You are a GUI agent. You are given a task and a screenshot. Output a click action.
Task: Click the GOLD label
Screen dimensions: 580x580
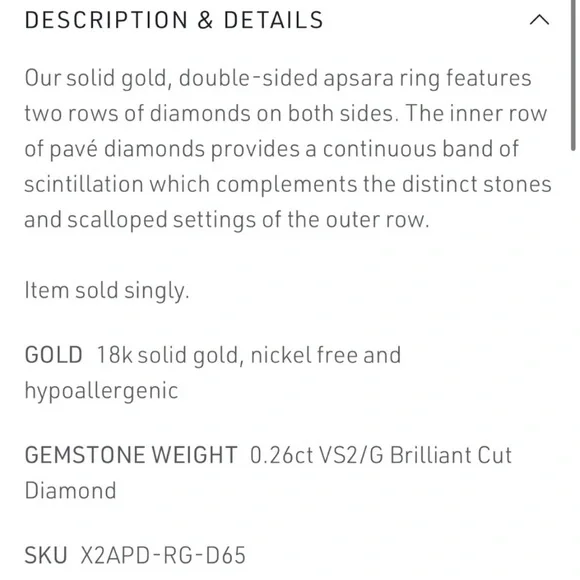tap(54, 355)
